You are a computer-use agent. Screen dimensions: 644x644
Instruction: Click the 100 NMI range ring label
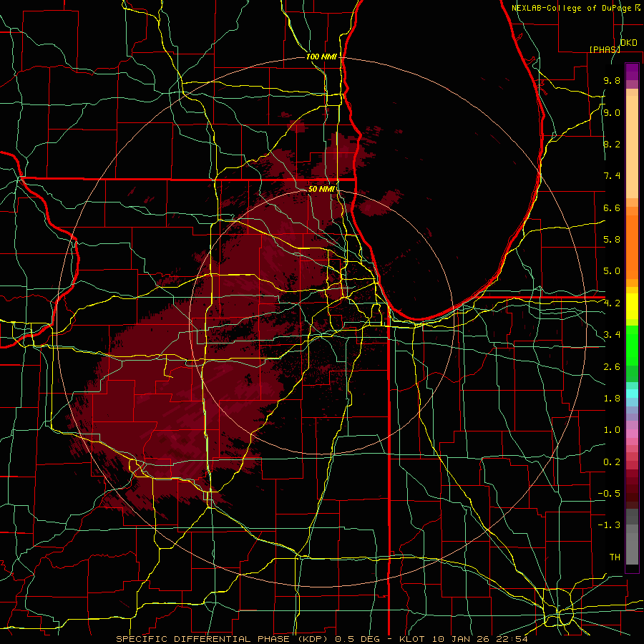tap(321, 57)
